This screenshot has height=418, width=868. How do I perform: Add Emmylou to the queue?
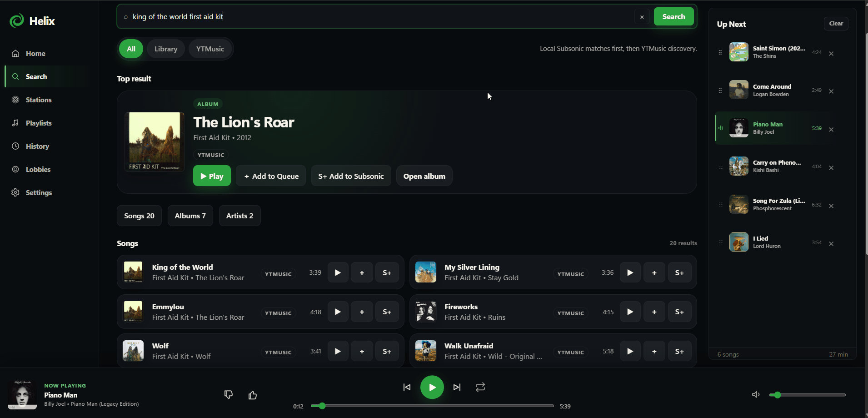(362, 312)
